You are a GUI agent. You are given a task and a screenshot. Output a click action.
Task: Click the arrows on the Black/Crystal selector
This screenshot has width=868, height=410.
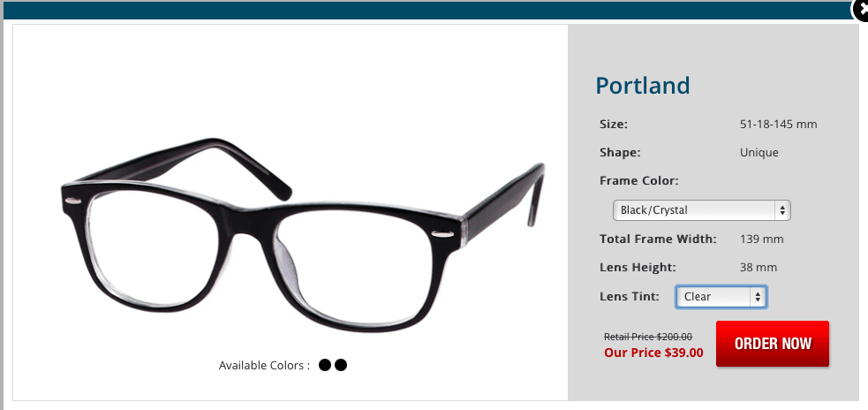click(782, 210)
